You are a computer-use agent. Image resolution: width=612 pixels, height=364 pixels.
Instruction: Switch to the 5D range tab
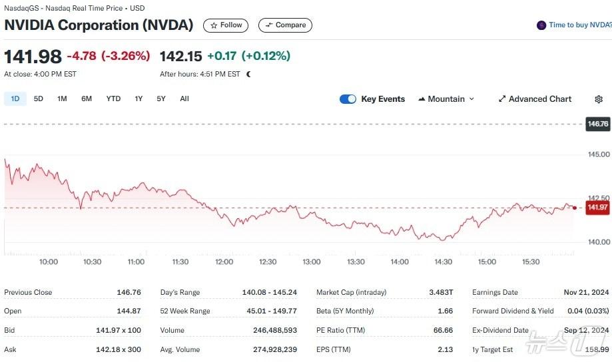click(39, 99)
